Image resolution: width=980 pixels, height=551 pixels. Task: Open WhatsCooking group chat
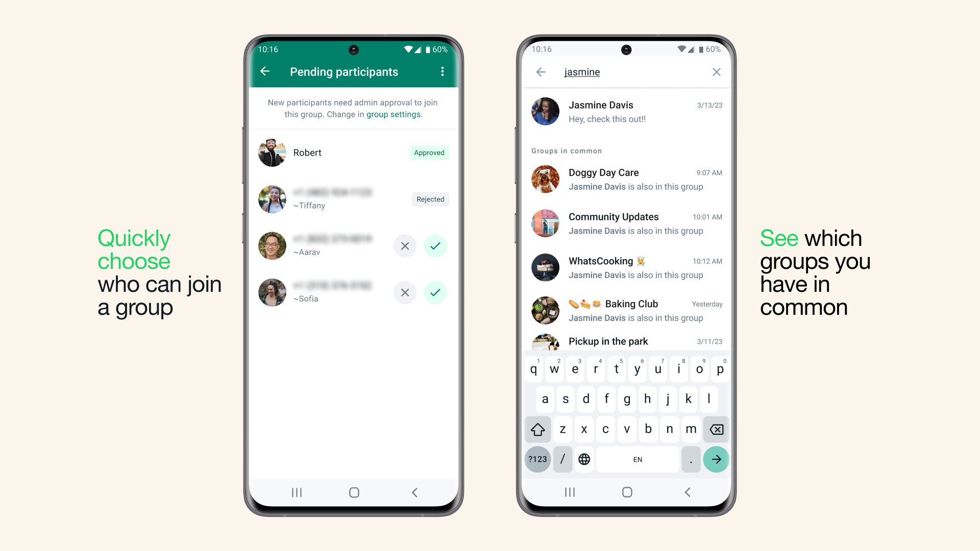pos(626,266)
